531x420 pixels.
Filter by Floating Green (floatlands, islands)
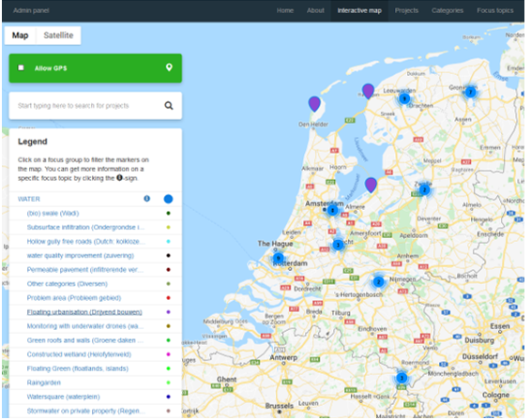tap(78, 368)
